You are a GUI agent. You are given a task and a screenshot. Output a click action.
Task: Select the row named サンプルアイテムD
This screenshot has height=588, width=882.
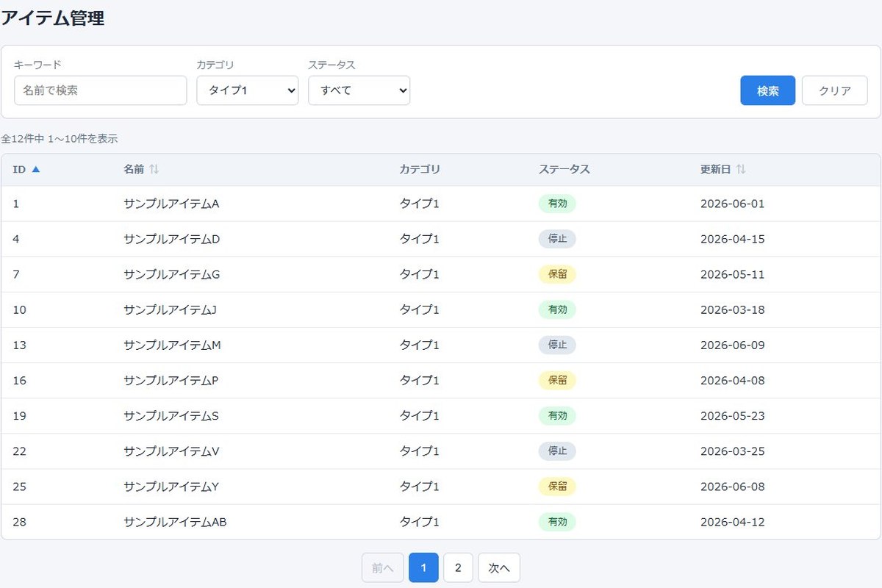point(441,239)
